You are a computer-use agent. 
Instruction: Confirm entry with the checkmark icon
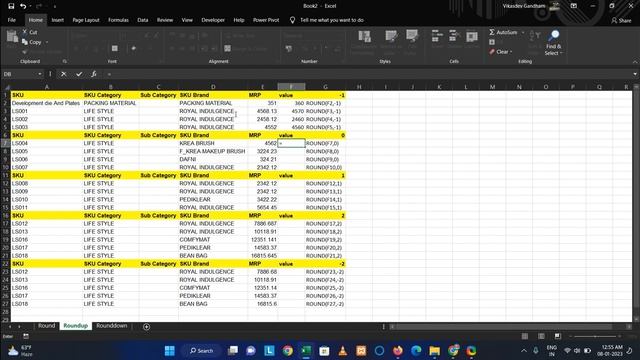tap(79, 74)
